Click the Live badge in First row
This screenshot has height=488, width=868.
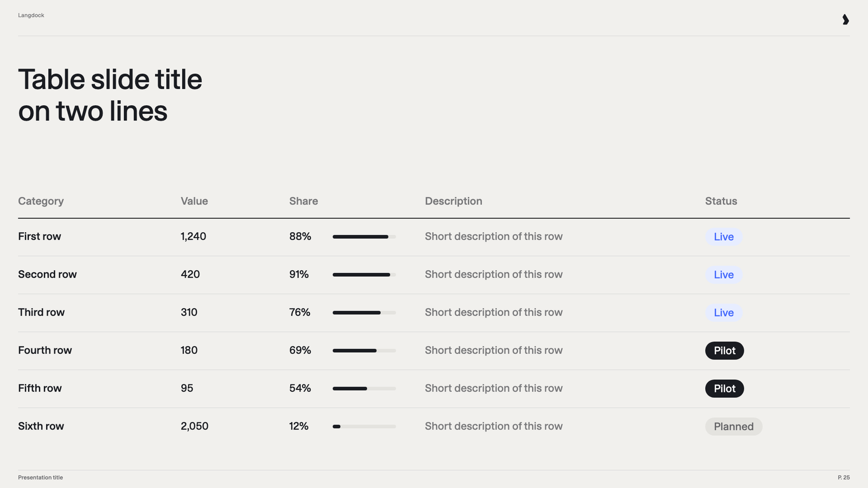click(724, 237)
